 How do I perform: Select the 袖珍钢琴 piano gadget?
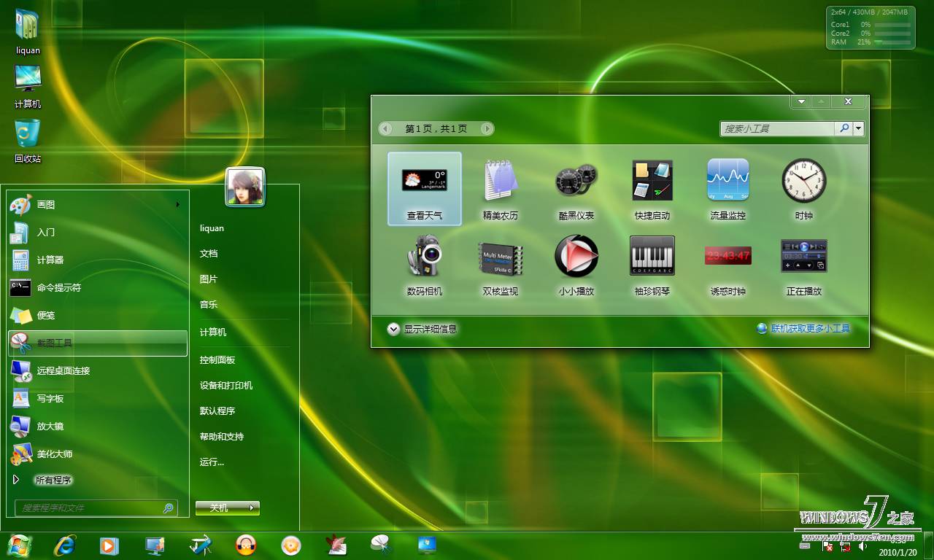652,264
